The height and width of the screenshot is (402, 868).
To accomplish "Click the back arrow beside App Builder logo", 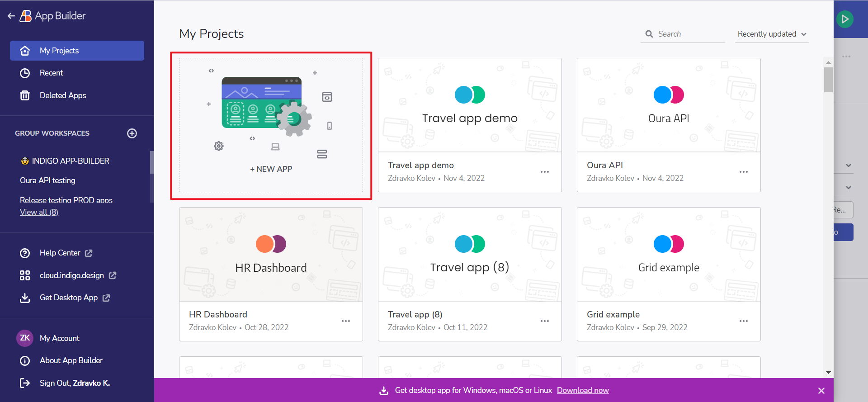I will point(11,16).
